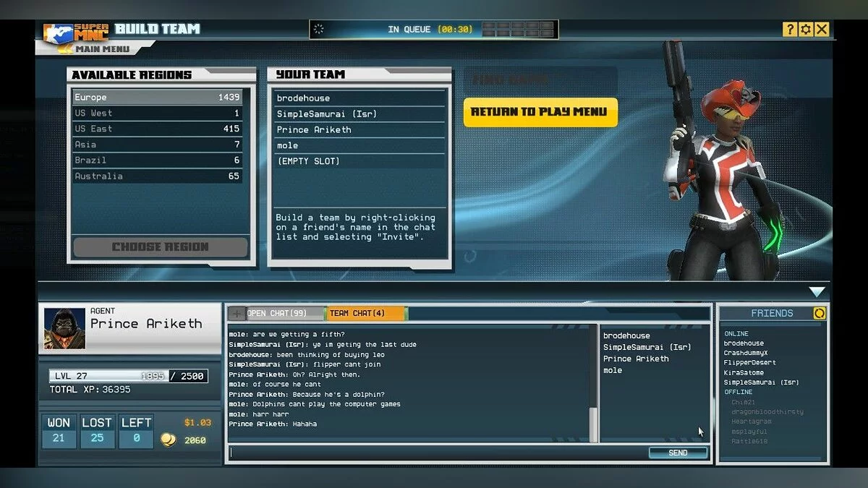
Task: Collapse panel with down arrow triangle
Action: coord(817,292)
